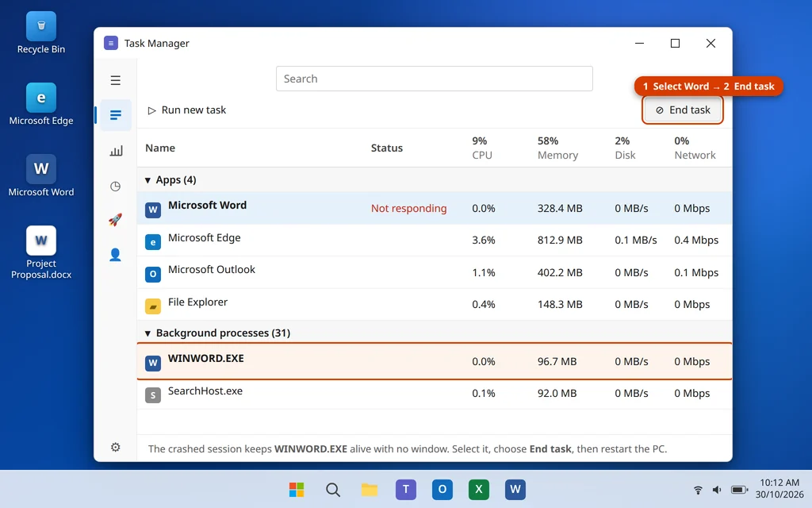Open taskbar Search magnifier
The image size is (812, 508).
pyautogui.click(x=333, y=489)
